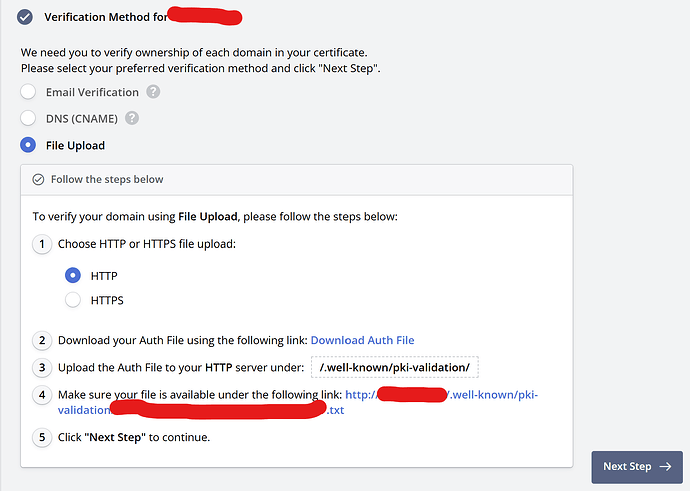Select Email Verification radio option

[28, 92]
